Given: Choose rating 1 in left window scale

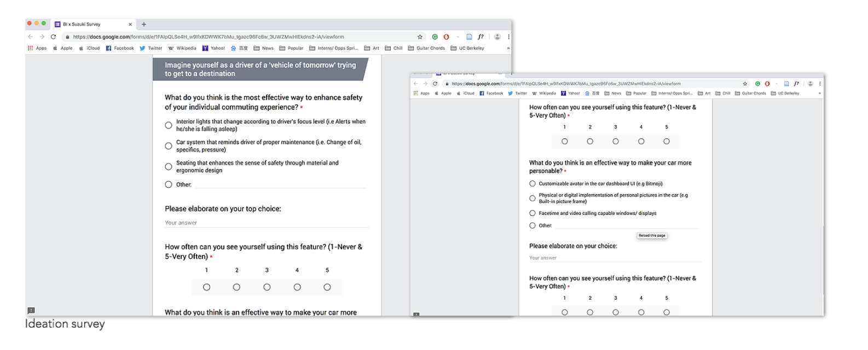Looking at the screenshot, I should click(206, 287).
